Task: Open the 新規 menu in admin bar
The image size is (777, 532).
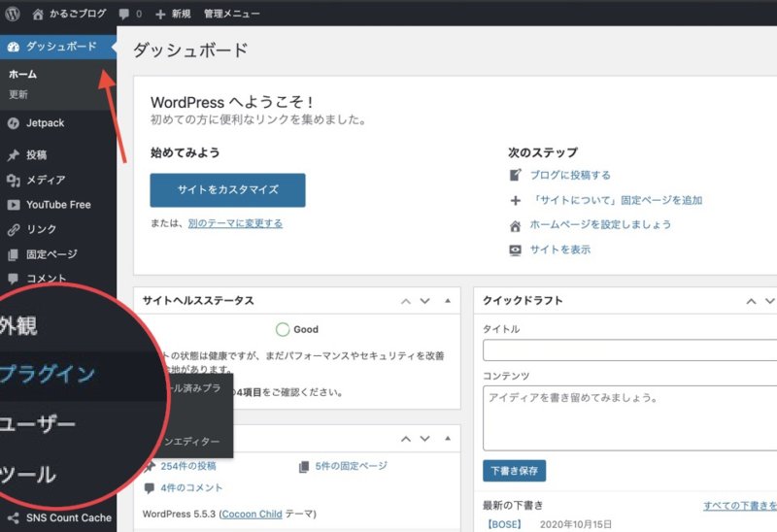Action: pyautogui.click(x=173, y=14)
